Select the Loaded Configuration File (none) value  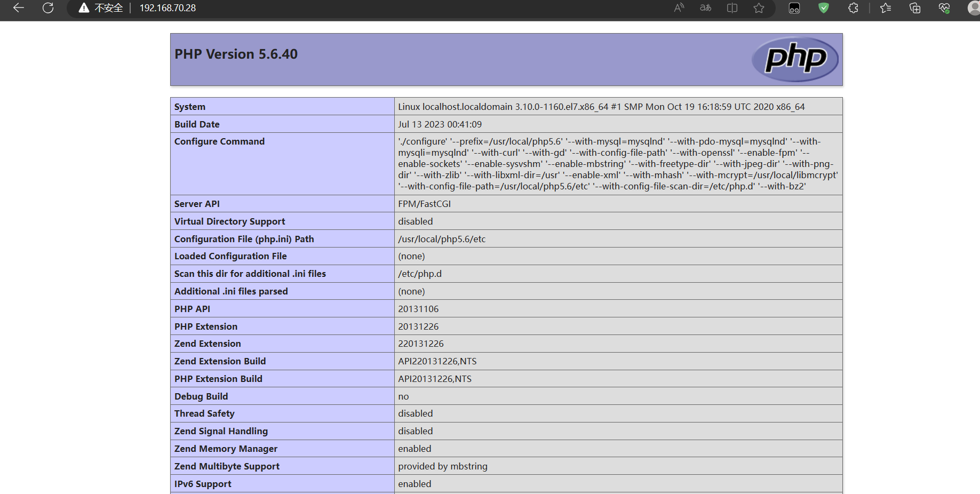[x=411, y=256]
